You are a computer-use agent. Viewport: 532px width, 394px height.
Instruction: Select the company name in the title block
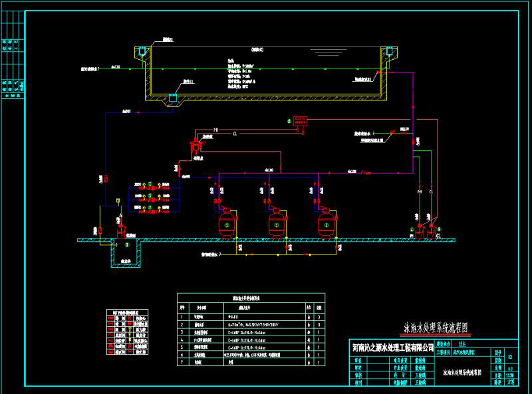(x=393, y=347)
